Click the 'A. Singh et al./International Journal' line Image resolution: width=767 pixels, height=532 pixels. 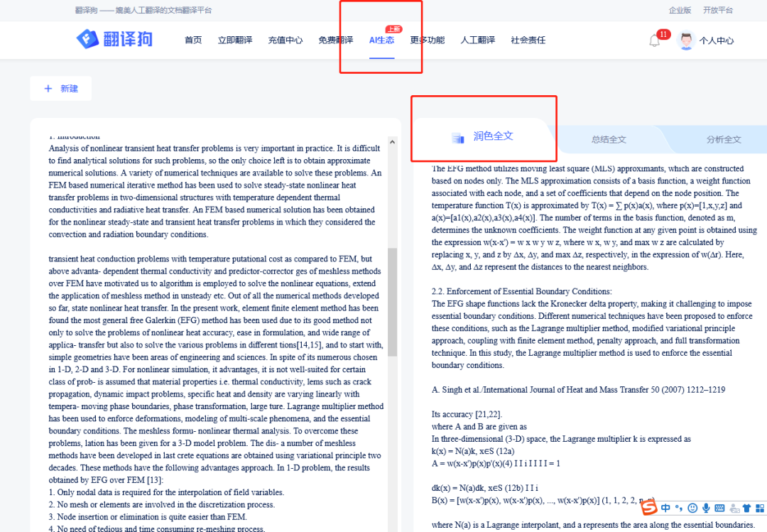tap(578, 390)
